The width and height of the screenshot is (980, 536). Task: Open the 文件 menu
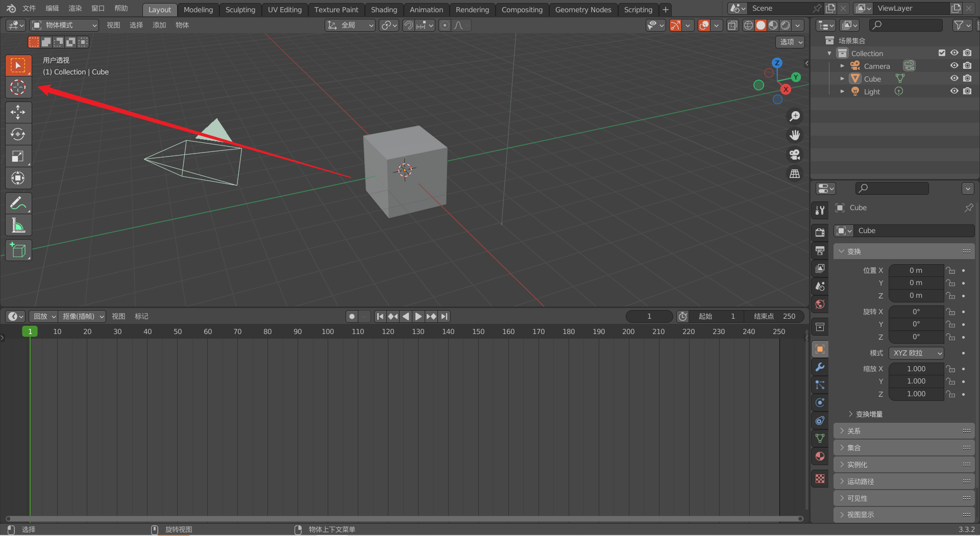pos(29,8)
